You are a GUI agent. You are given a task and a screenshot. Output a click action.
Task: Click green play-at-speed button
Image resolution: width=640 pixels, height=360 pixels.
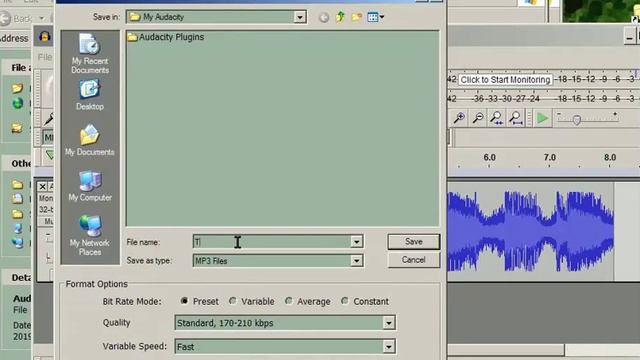pyautogui.click(x=542, y=118)
